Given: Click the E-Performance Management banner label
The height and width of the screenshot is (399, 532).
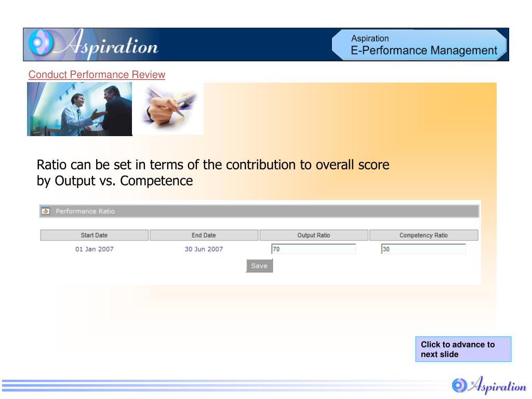Looking at the screenshot, I should click(424, 50).
